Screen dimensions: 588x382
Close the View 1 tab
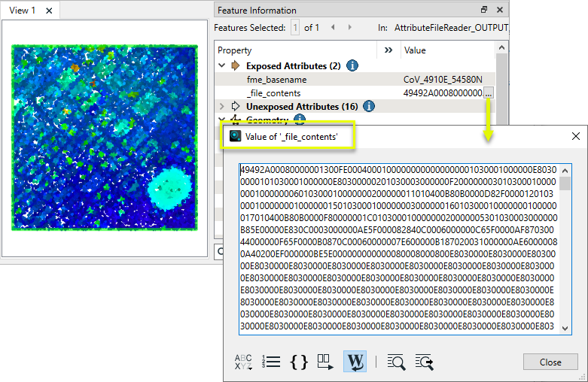(49, 11)
